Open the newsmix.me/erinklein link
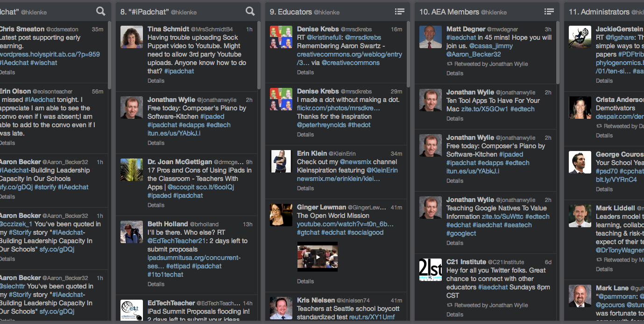 pos(339,179)
